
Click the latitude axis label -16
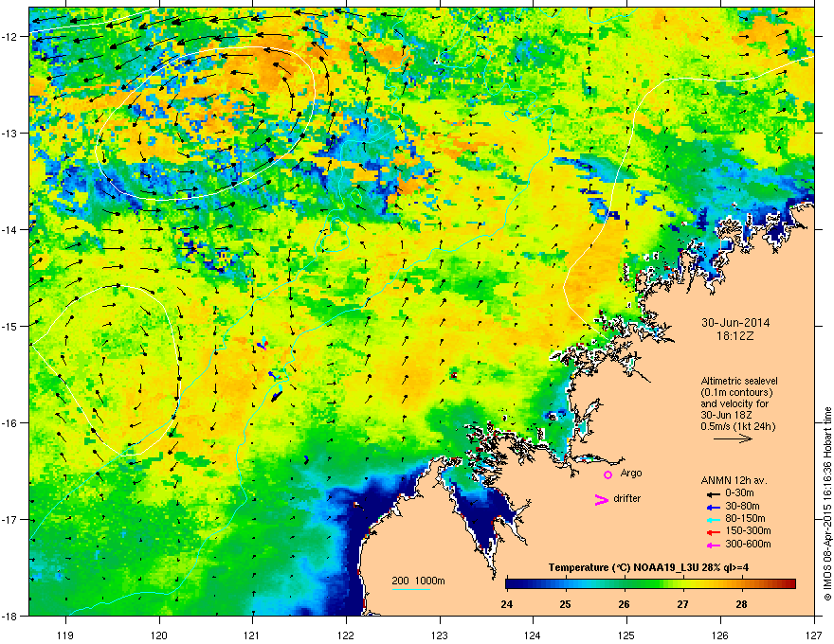coord(10,423)
